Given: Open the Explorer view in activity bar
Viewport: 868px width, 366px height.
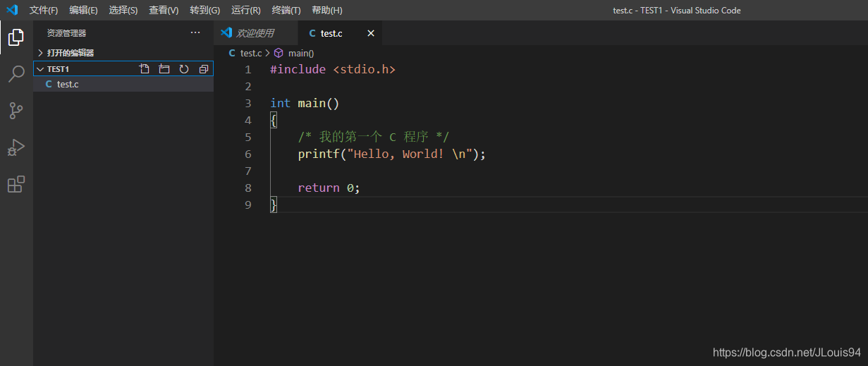Looking at the screenshot, I should tap(16, 37).
